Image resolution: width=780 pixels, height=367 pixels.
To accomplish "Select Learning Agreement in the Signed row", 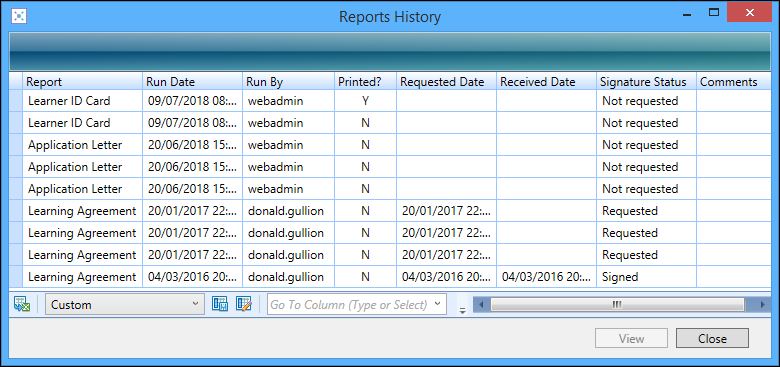I will click(82, 277).
